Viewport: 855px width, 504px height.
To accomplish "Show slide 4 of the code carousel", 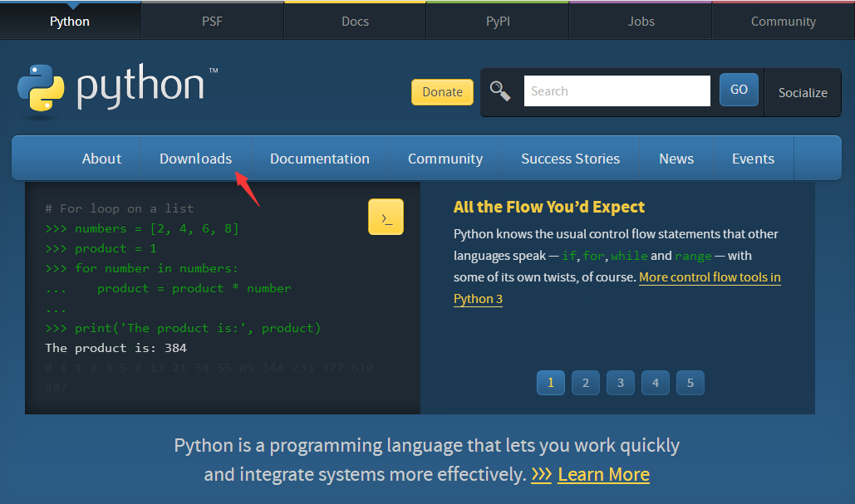I will [x=656, y=383].
